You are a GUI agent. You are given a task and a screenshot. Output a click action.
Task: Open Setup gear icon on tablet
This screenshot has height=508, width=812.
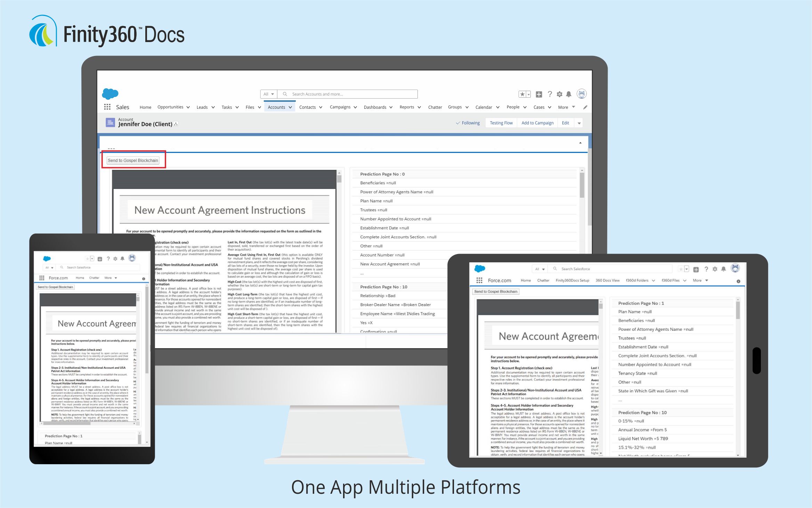[x=715, y=269]
